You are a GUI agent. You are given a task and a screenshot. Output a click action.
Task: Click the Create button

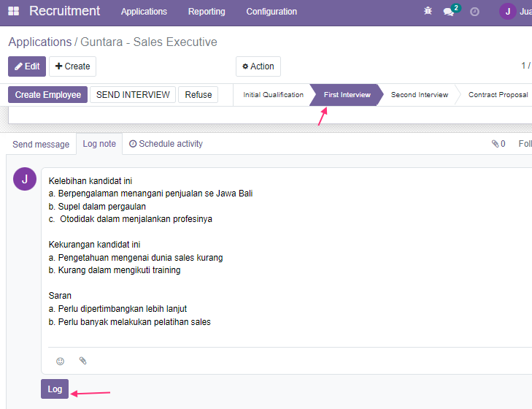72,66
